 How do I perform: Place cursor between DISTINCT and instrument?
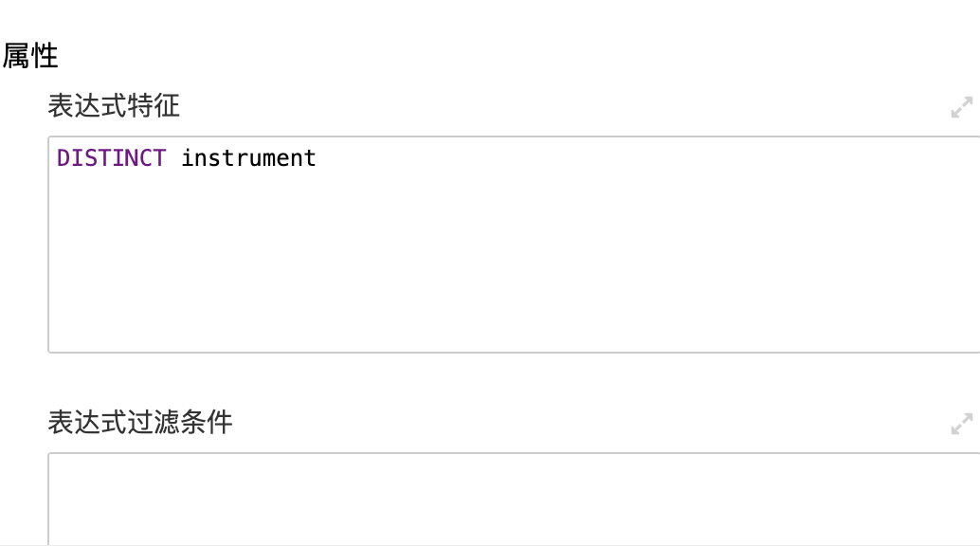click(173, 157)
